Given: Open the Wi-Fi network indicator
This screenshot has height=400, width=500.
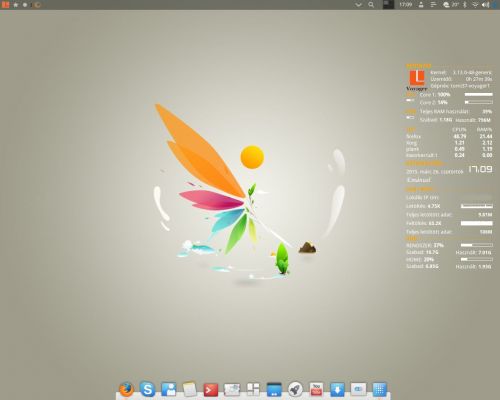Looking at the screenshot, I should [x=475, y=5].
